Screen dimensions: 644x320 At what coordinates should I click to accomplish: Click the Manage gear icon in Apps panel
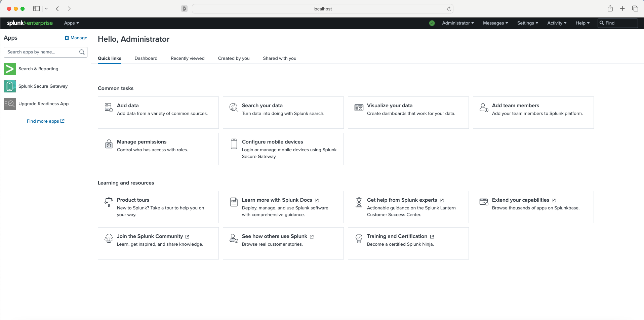pos(67,38)
